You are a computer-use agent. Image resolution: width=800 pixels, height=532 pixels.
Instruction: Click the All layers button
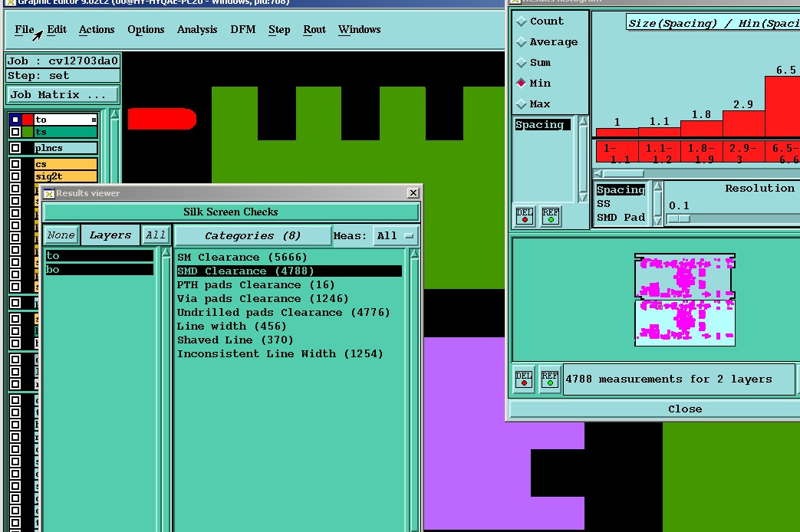156,235
